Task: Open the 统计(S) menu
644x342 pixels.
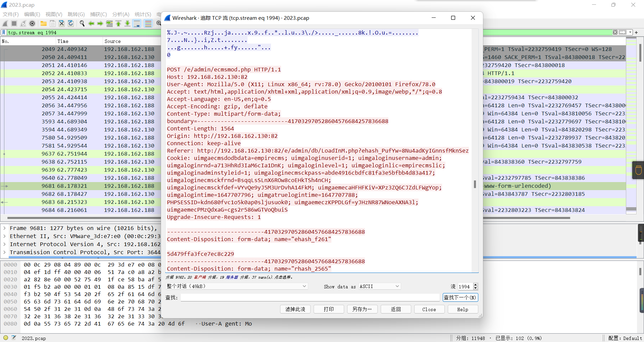Action: [x=143, y=14]
